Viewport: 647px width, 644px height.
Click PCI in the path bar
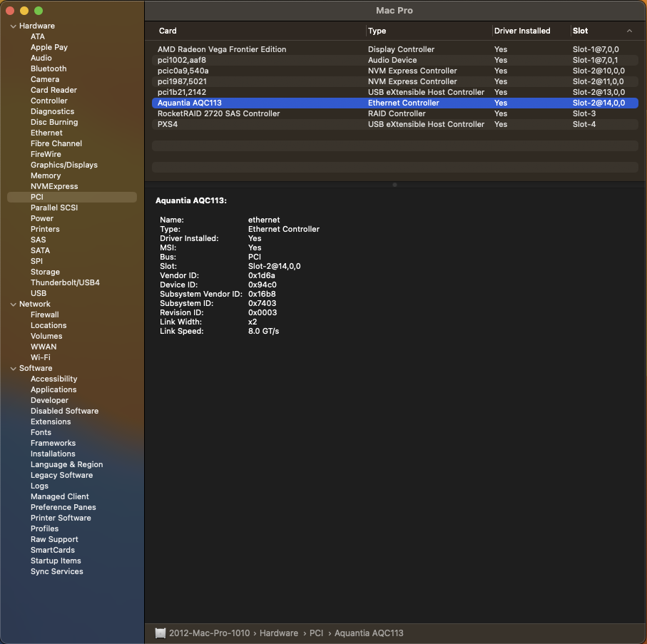(x=316, y=633)
